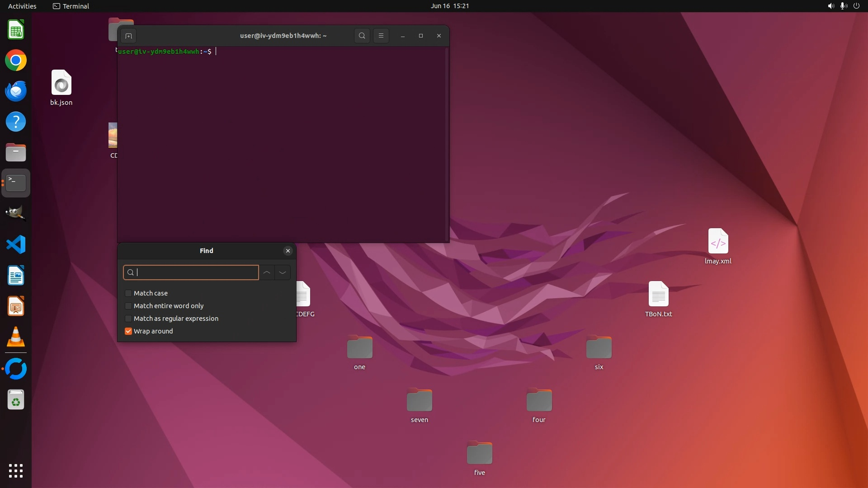Click the Terminal search magnifier icon

pos(362,36)
